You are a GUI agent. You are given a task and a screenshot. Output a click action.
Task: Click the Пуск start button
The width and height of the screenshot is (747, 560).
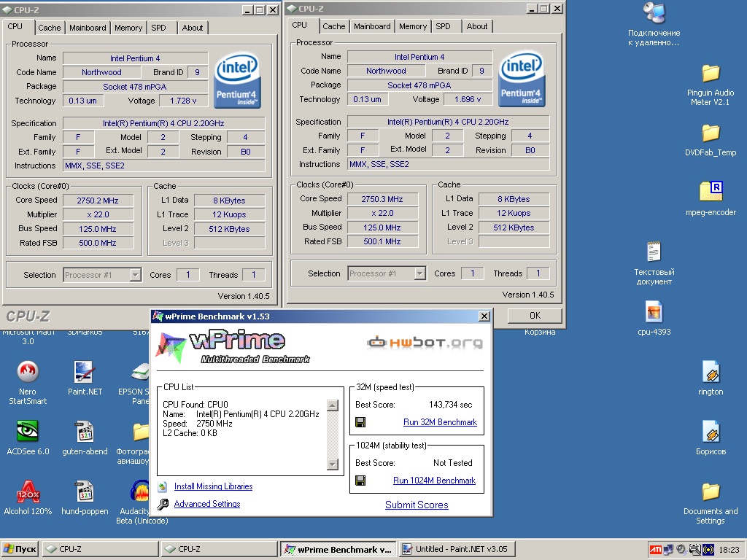(20, 549)
